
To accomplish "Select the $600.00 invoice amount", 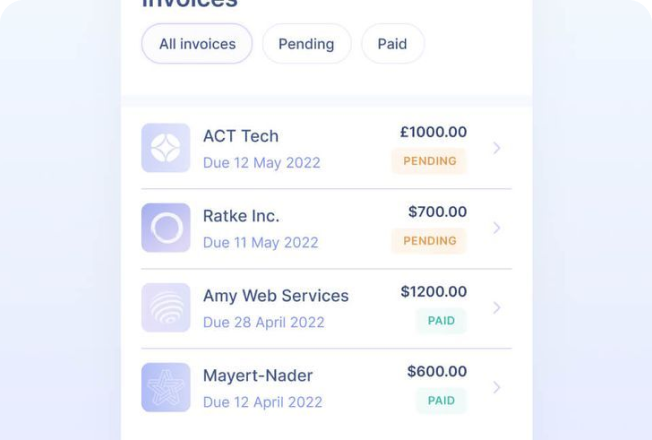I will 437,372.
